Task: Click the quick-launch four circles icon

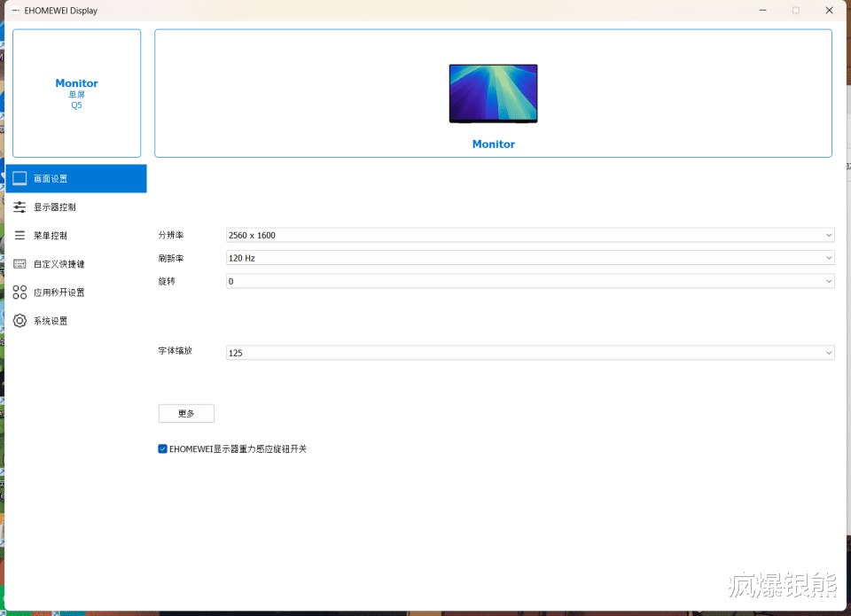Action: 20,292
